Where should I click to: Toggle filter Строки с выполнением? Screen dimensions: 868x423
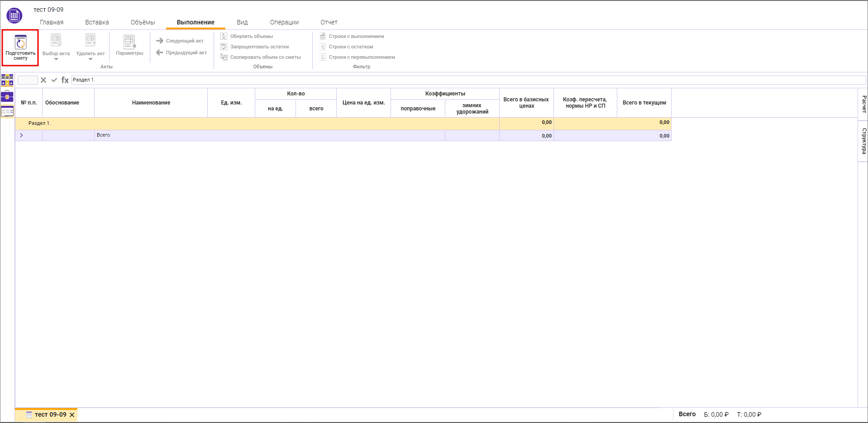tap(356, 36)
